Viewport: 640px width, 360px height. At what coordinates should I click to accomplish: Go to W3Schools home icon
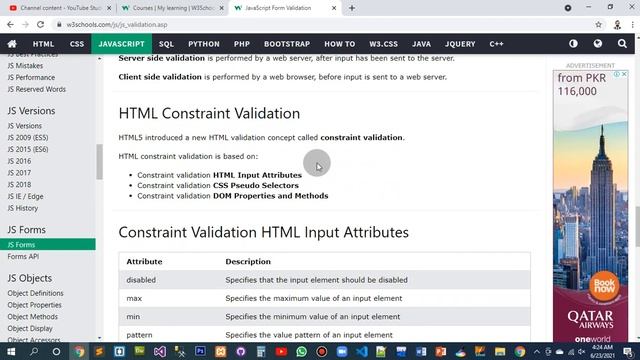pyautogui.click(x=12, y=44)
